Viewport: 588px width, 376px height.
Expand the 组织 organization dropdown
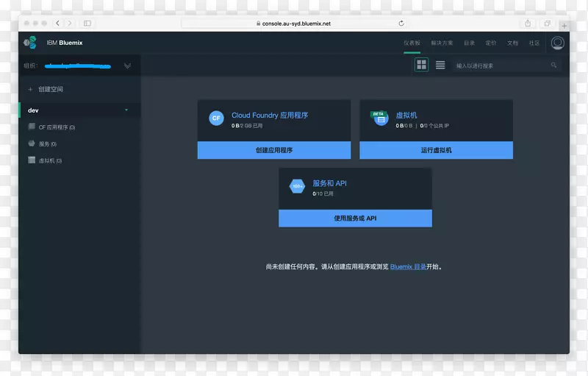(x=127, y=65)
